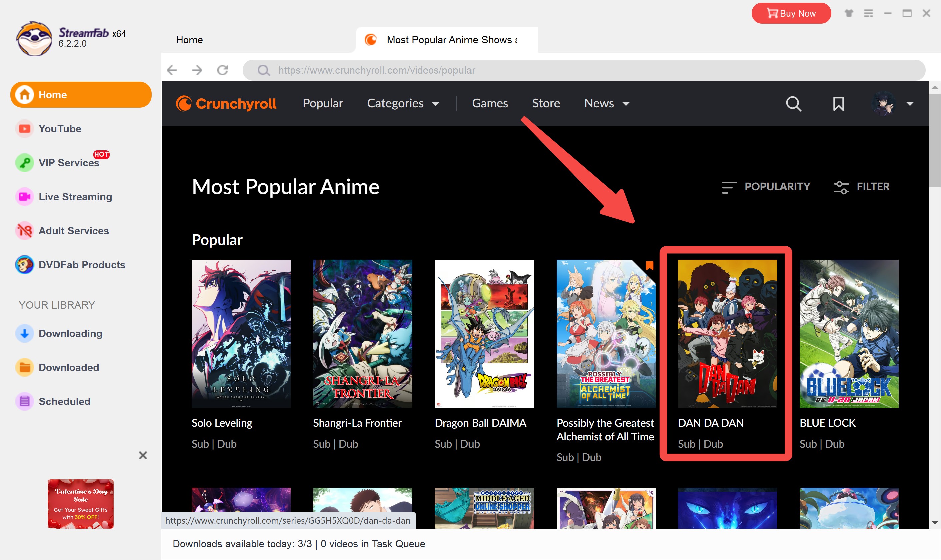Open the Crunchyroll watchlist bookmark icon
The image size is (941, 560).
pyautogui.click(x=838, y=103)
